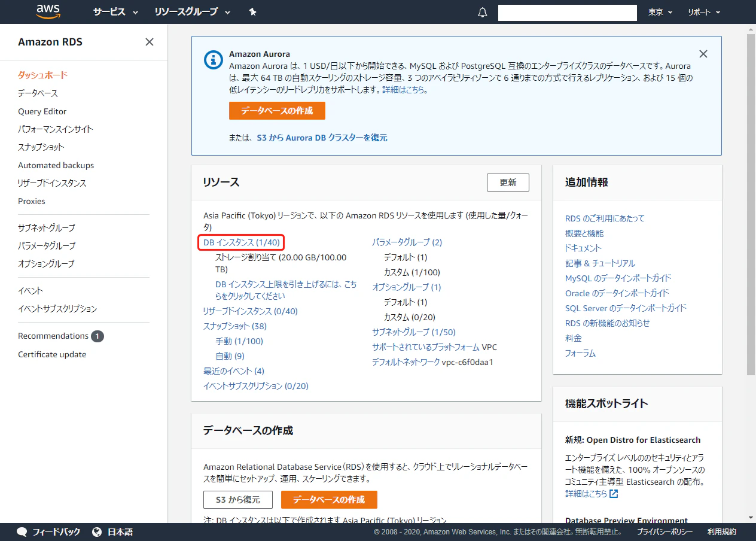
Task: Open Automated backups in sidebar
Action: 56,165
